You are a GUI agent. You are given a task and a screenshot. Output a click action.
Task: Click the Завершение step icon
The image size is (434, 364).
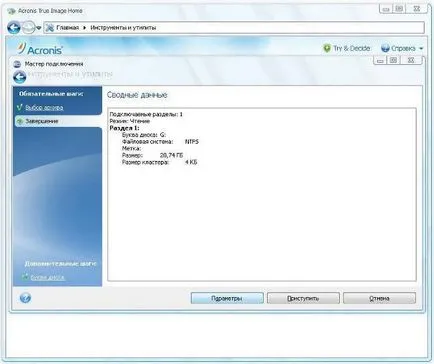20,121
